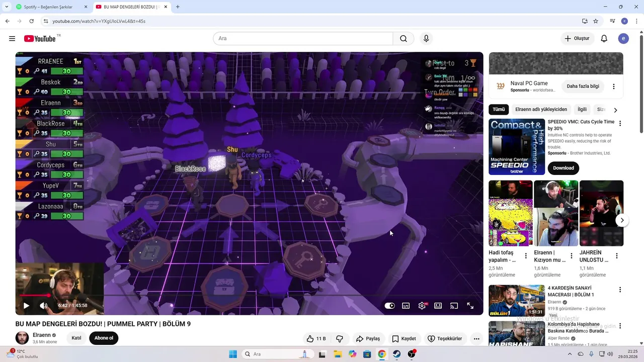The width and height of the screenshot is (644, 362).
Task: Click Download on the SPEEDIO ad
Action: (563, 168)
